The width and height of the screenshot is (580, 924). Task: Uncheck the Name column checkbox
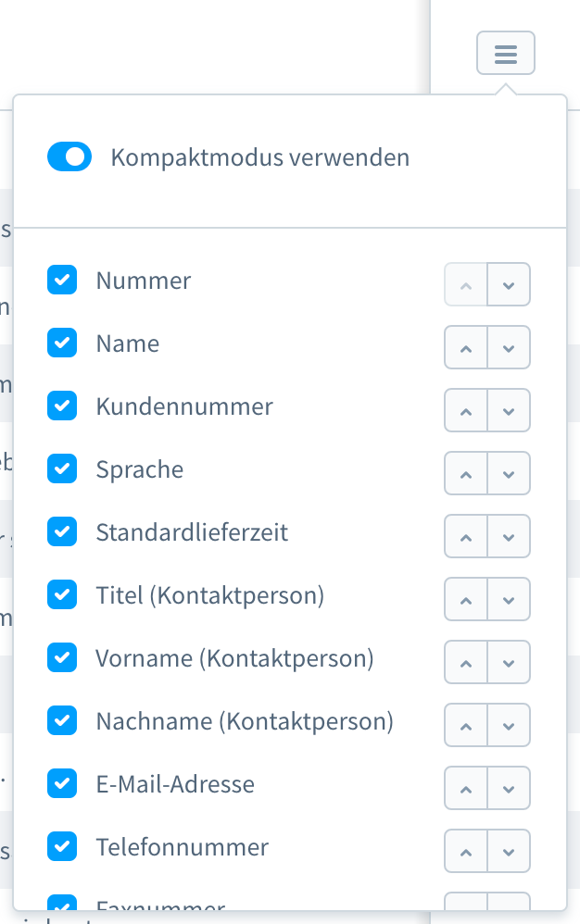pos(61,343)
